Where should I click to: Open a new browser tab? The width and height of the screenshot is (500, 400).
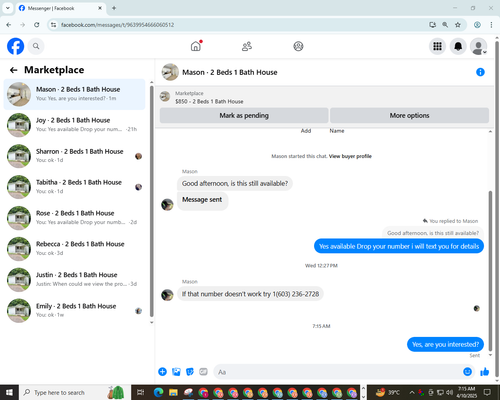point(114,8)
